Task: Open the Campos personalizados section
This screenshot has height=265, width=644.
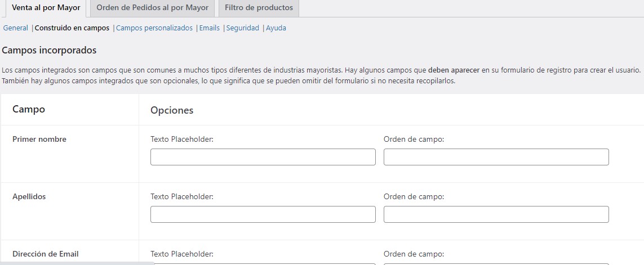Action: click(154, 28)
